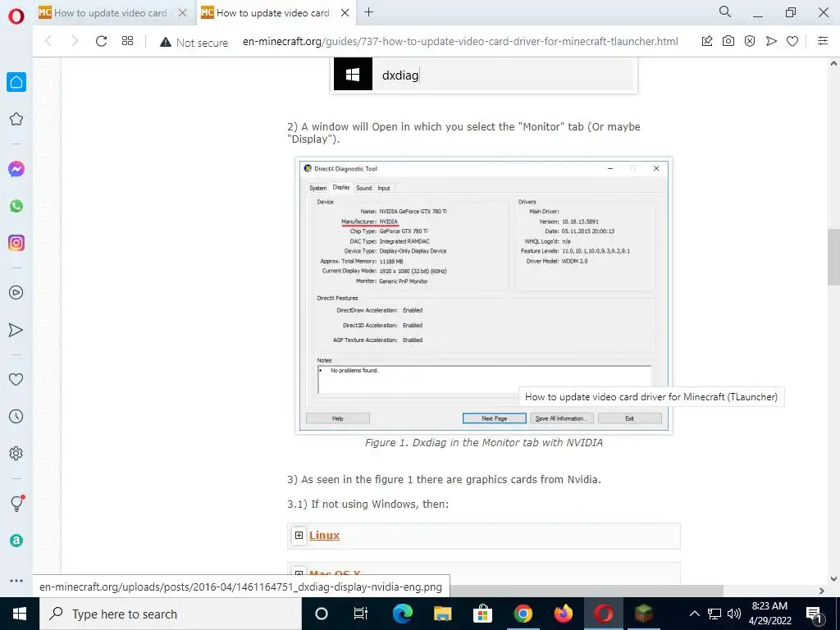Image resolution: width=840 pixels, height=630 pixels.
Task: Click the vertical page scrollbar thumb
Action: [x=833, y=257]
